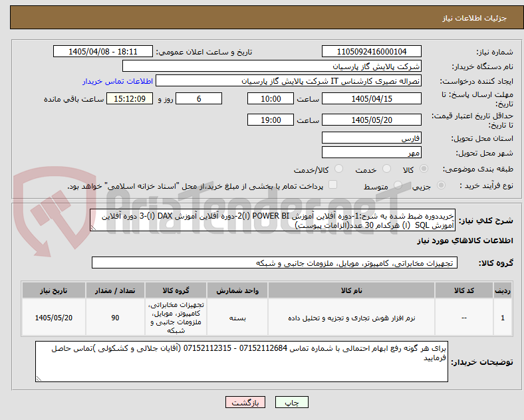The height and width of the screenshot is (420, 524).
Task: Click response deadline time 10:00
Action: (x=271, y=98)
